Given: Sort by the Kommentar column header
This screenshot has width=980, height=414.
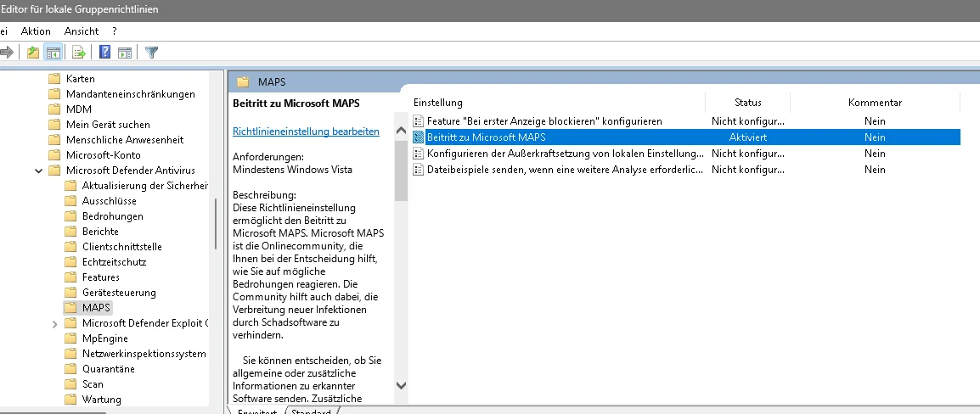Looking at the screenshot, I should click(875, 103).
